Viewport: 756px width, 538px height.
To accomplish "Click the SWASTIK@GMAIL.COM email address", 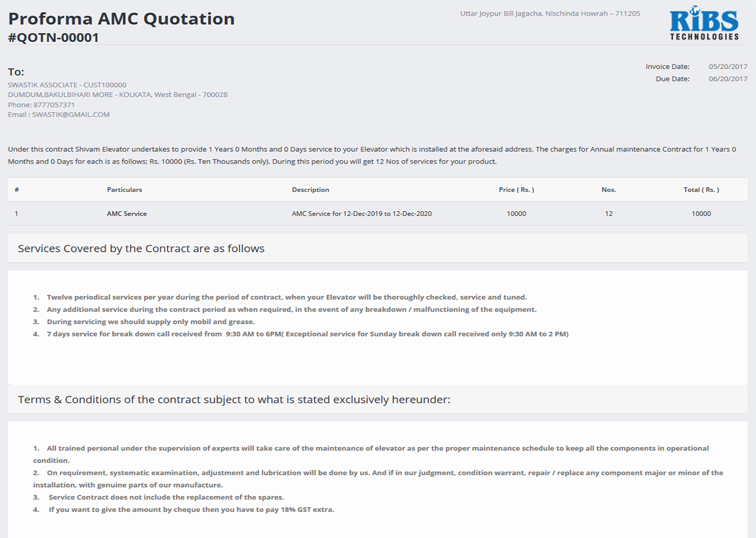I will [x=70, y=115].
